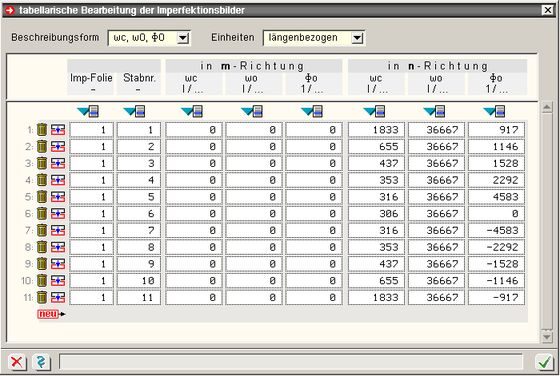Select cell with value -4583 in row 7
This screenshot has height=376, width=560.
click(x=496, y=230)
